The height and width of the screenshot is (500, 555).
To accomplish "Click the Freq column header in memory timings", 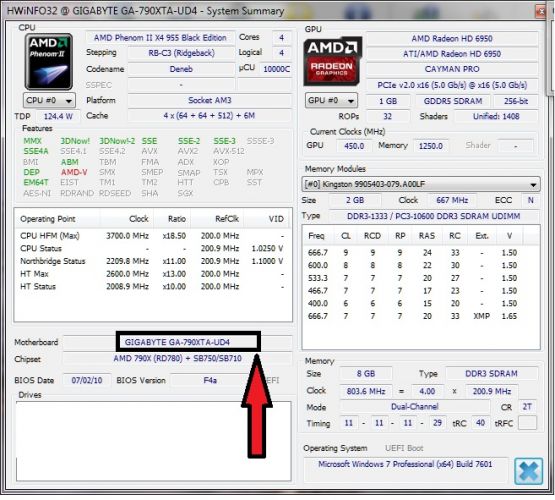I will coord(318,236).
